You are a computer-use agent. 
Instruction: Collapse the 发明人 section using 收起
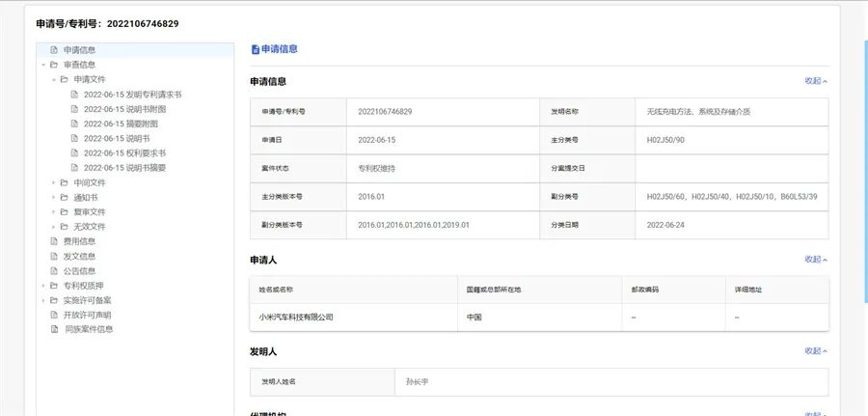816,351
